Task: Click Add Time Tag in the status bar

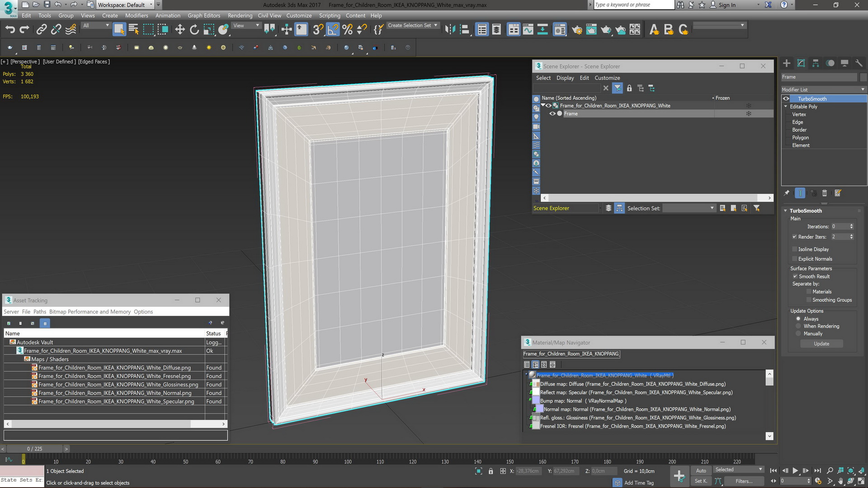Action: pyautogui.click(x=639, y=483)
